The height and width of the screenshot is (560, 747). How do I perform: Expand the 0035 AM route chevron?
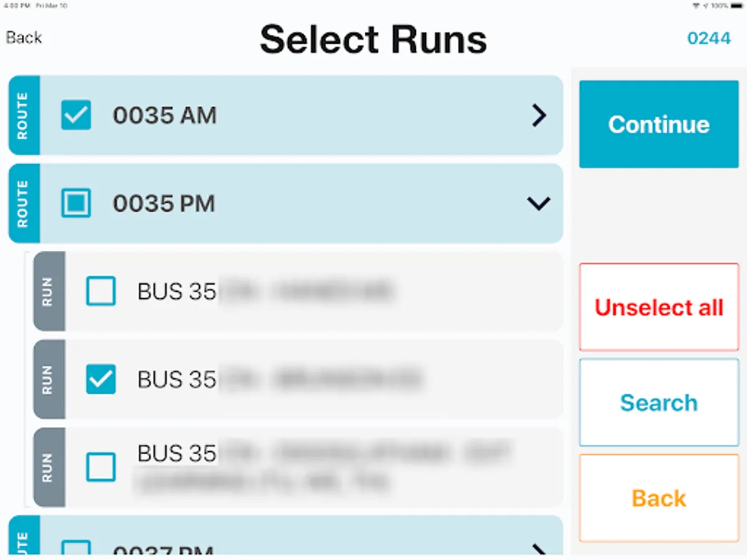click(539, 116)
